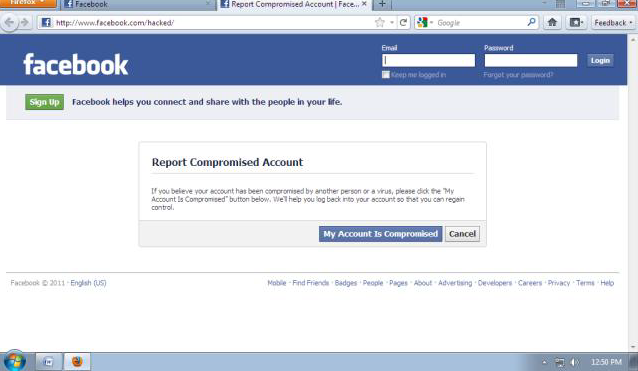Open the Privacy footer link

[x=559, y=283]
